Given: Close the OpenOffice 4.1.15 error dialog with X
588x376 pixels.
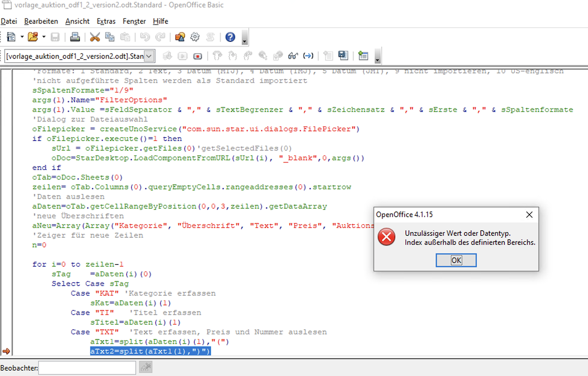Looking at the screenshot, I should pyautogui.click(x=529, y=215).
